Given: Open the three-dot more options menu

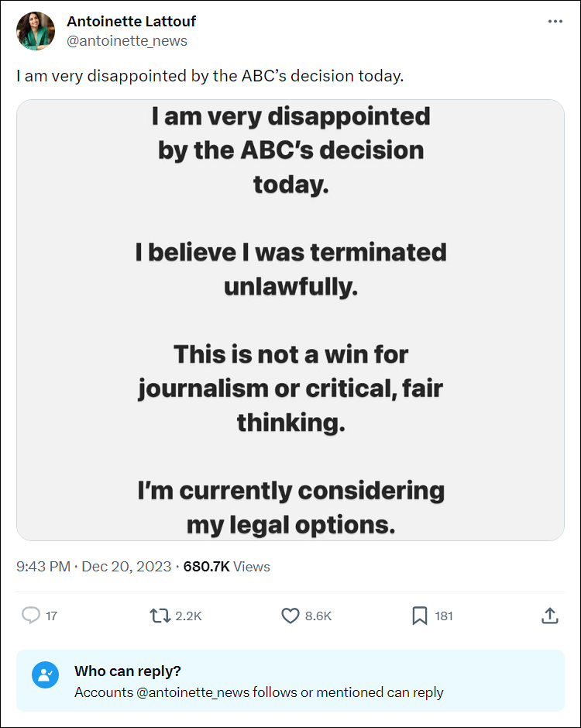Looking at the screenshot, I should click(x=555, y=22).
